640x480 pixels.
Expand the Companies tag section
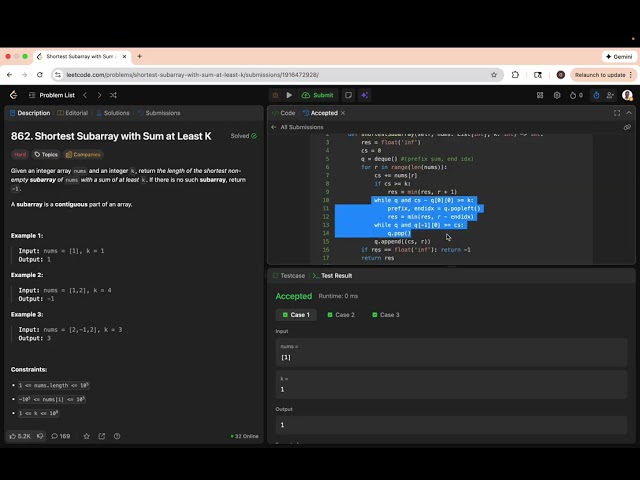click(84, 154)
